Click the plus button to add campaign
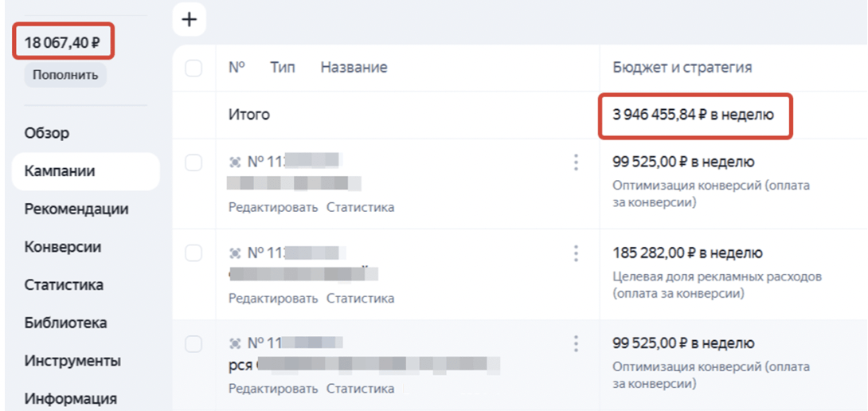Screen dimensions: 868x411 pyautogui.click(x=190, y=20)
